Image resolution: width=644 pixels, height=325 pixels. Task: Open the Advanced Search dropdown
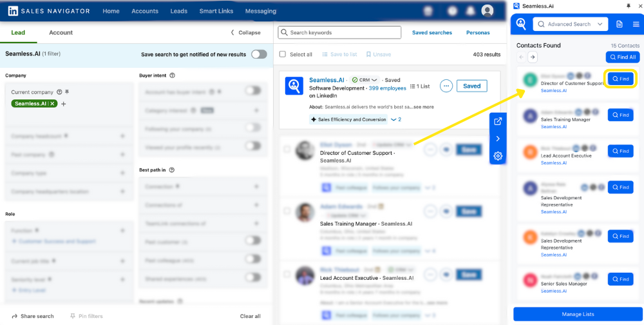pyautogui.click(x=572, y=24)
